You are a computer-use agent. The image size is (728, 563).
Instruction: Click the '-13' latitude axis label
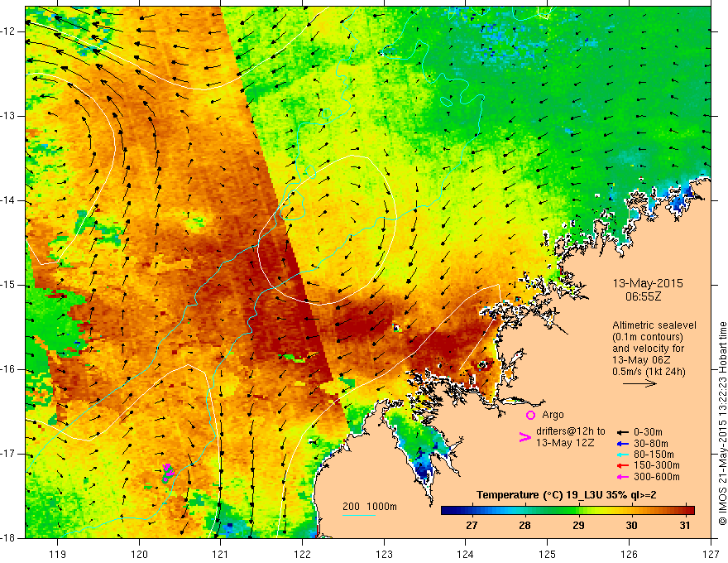pos(8,116)
